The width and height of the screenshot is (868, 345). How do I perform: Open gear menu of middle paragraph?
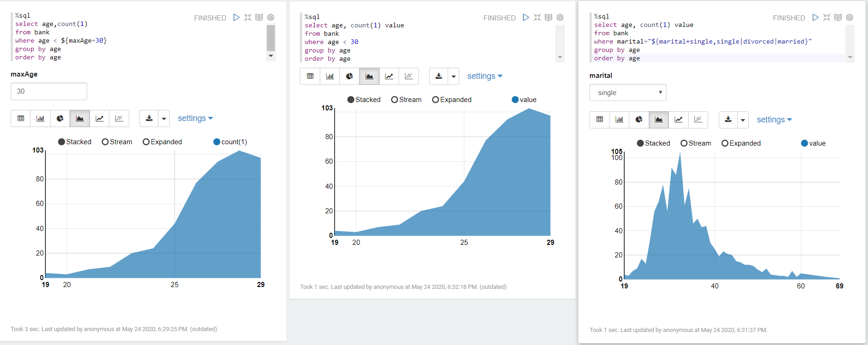(560, 18)
